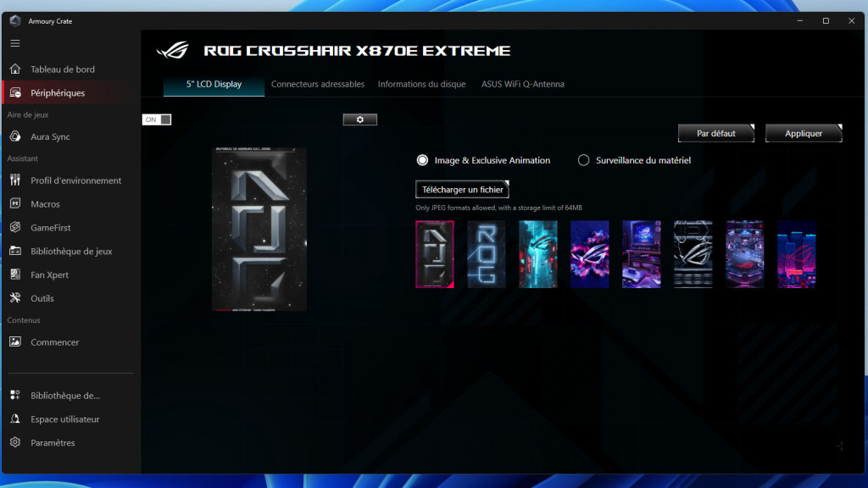Click the JPEG format storage limit note
The width and height of the screenshot is (868, 488).
pyautogui.click(x=498, y=208)
